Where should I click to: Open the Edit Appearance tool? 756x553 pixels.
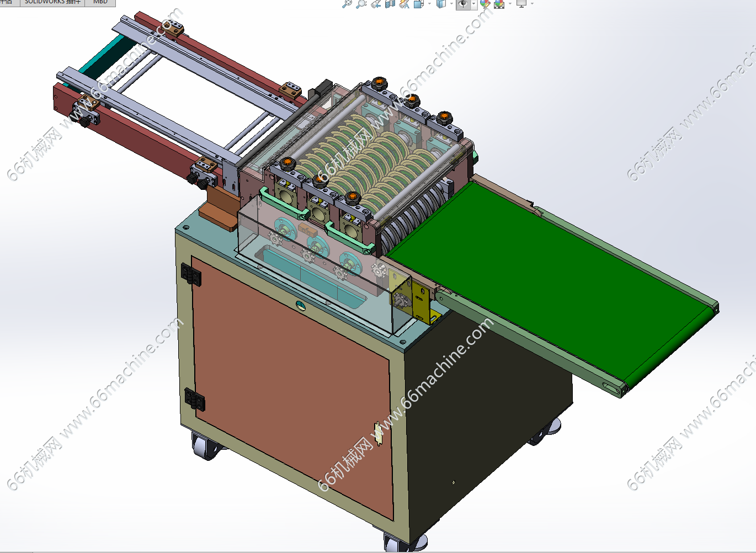[485, 3]
